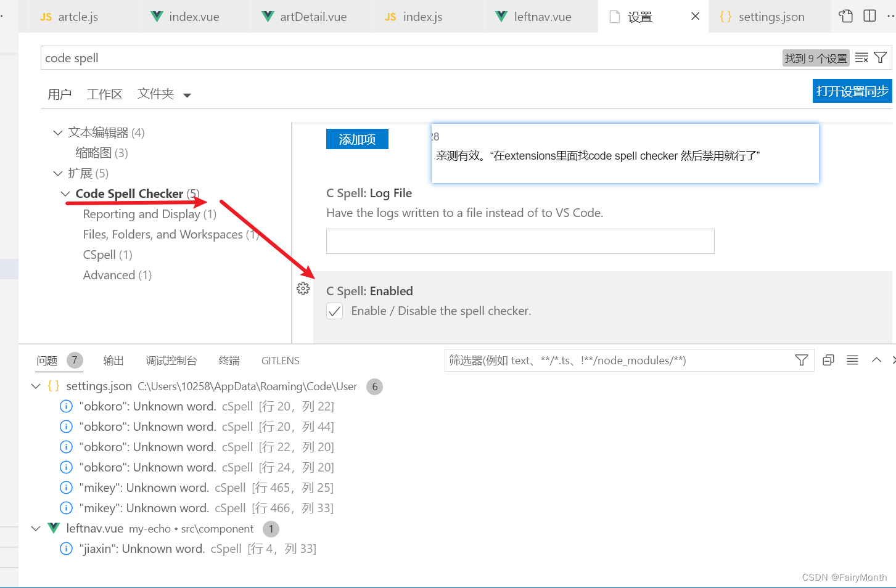The image size is (896, 588).
Task: Click info icon of jiaxin unknown word
Action: [66, 549]
